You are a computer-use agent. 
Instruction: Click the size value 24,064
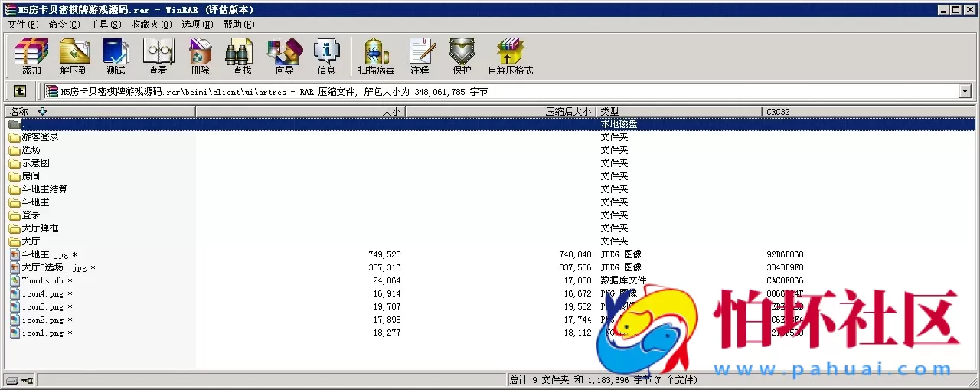tap(387, 280)
